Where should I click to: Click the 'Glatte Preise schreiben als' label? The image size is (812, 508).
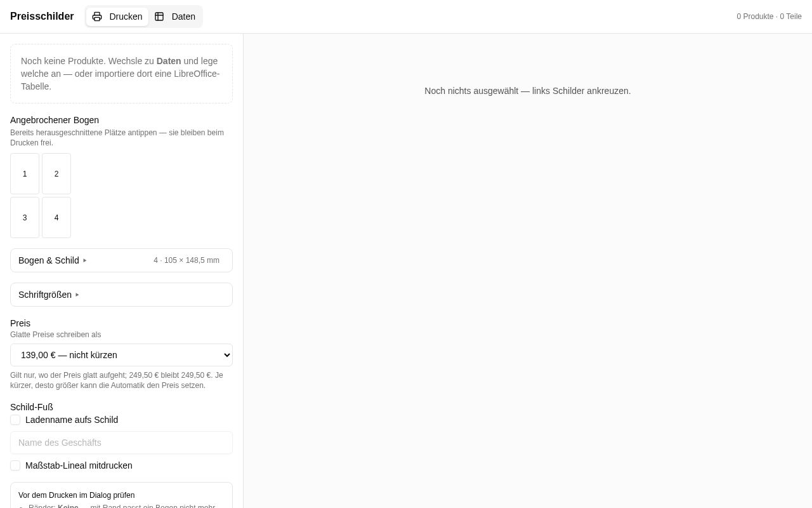pyautogui.click(x=55, y=335)
